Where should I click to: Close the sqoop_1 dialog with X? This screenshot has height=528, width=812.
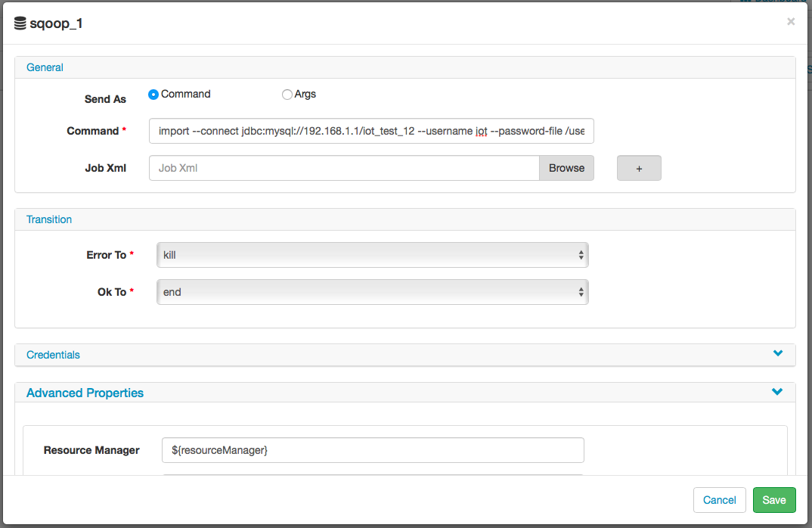(x=791, y=21)
